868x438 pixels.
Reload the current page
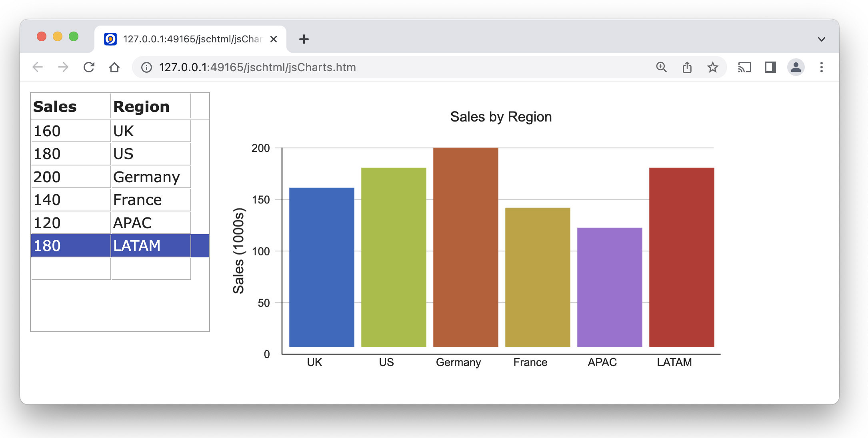pyautogui.click(x=89, y=67)
